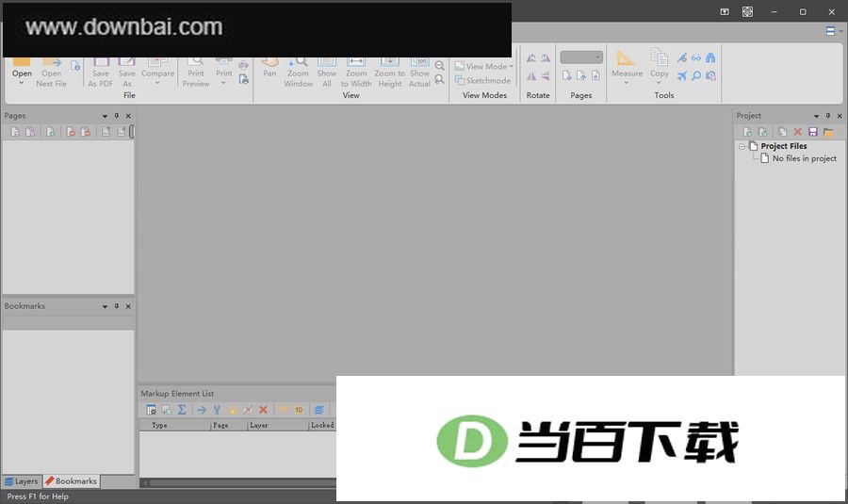Open the page number combo box
Screen dimensions: 848x504
pyautogui.click(x=581, y=57)
